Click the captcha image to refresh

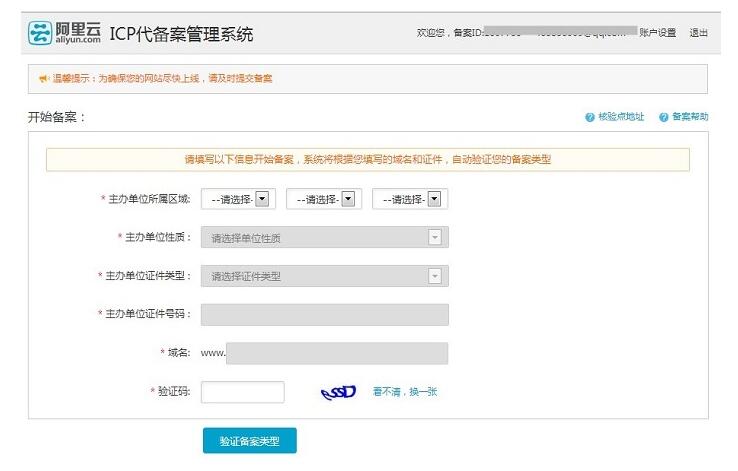[x=338, y=392]
